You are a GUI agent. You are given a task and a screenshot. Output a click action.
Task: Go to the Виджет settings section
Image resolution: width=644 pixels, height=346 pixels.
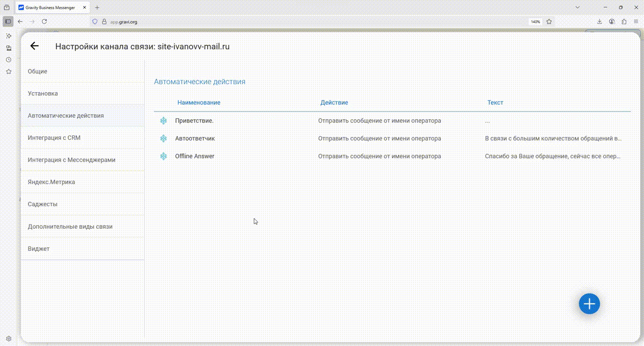(x=38, y=248)
